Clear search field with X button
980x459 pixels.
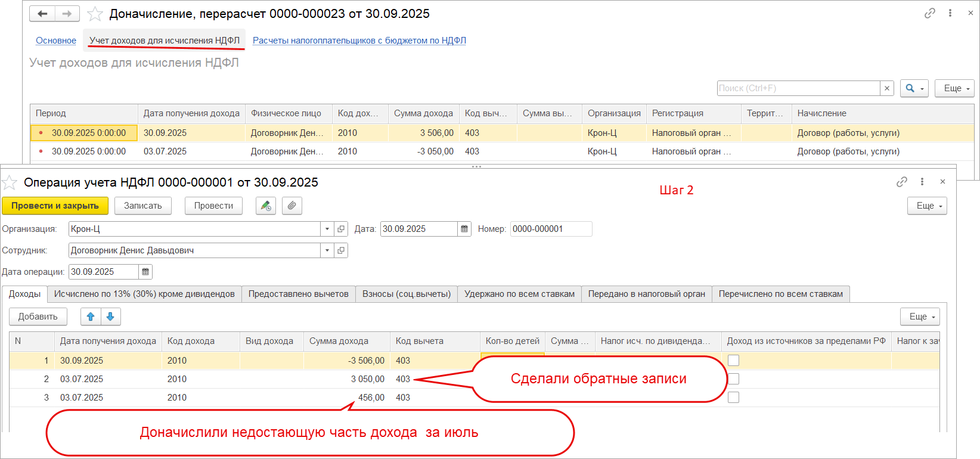[887, 88]
